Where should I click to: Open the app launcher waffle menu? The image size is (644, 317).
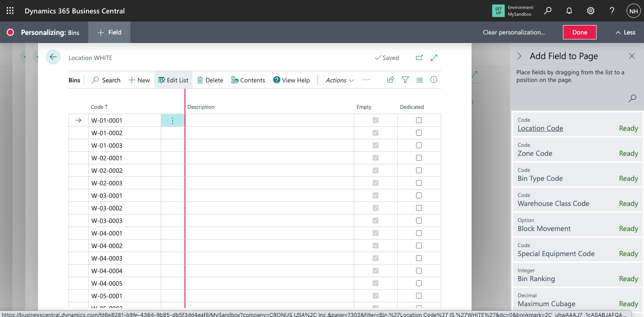point(10,11)
